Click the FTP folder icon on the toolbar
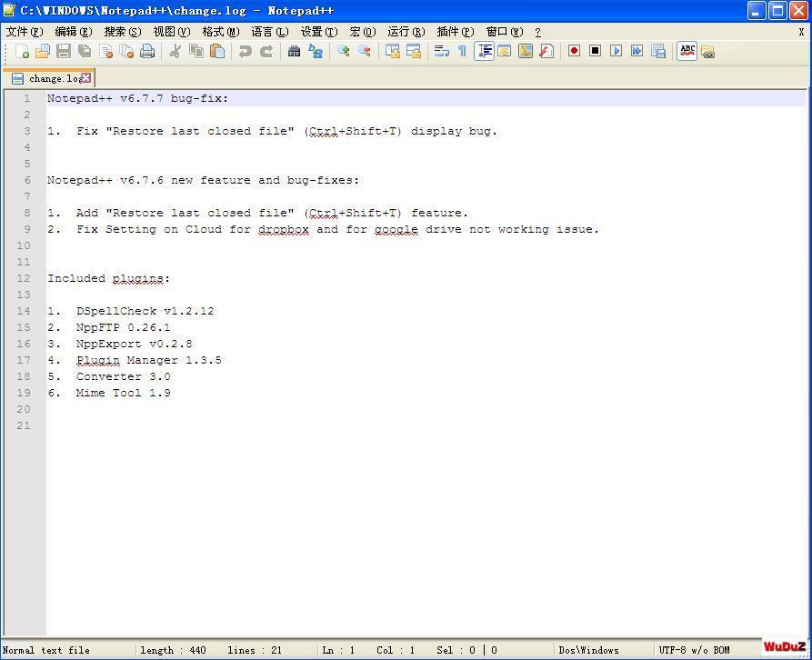 click(708, 52)
